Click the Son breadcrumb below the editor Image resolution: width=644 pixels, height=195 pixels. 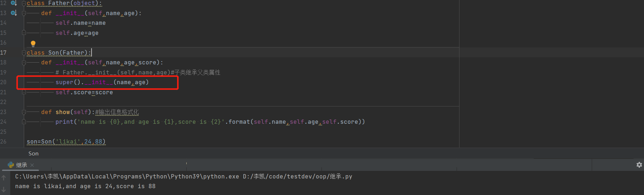tap(34, 154)
